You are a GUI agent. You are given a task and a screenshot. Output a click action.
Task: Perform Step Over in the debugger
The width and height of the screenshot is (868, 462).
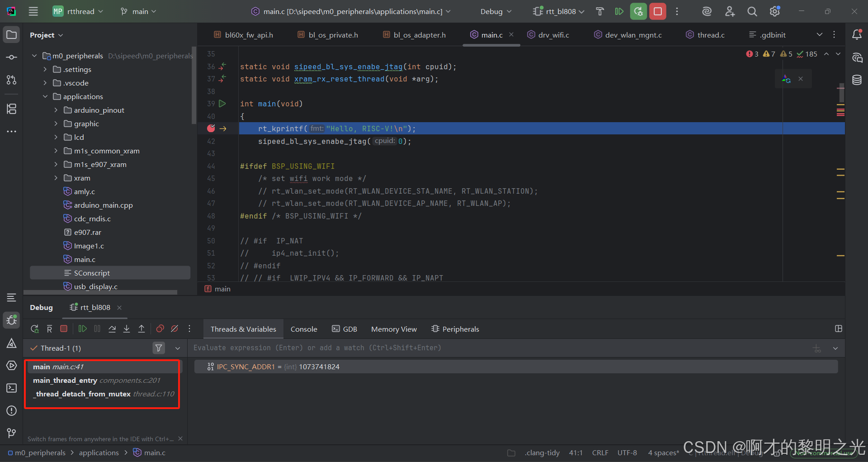[112, 329]
